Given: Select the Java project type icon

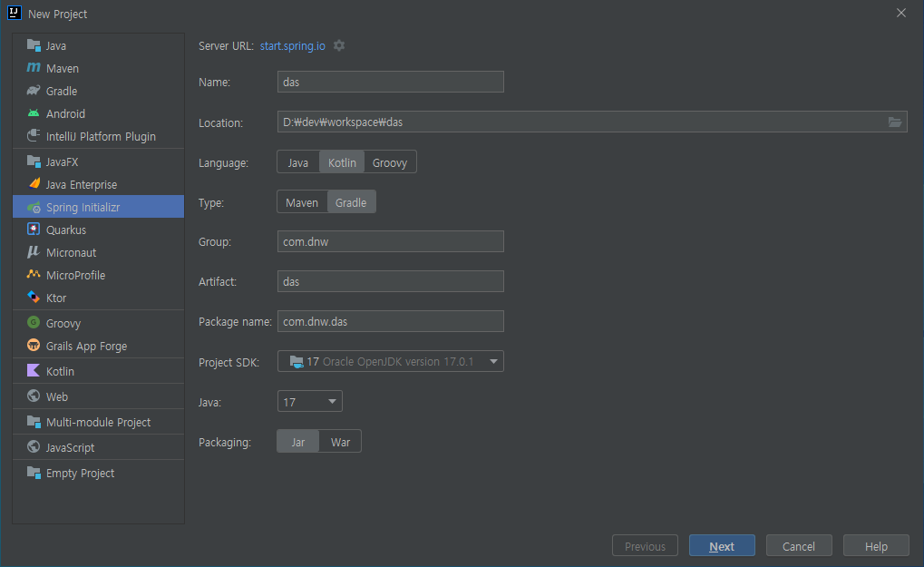Looking at the screenshot, I should [x=34, y=45].
